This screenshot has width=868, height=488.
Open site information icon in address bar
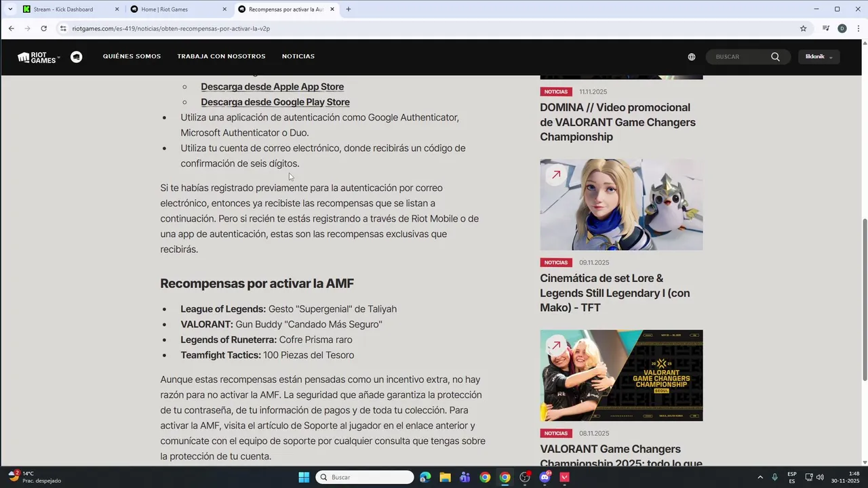coord(63,28)
